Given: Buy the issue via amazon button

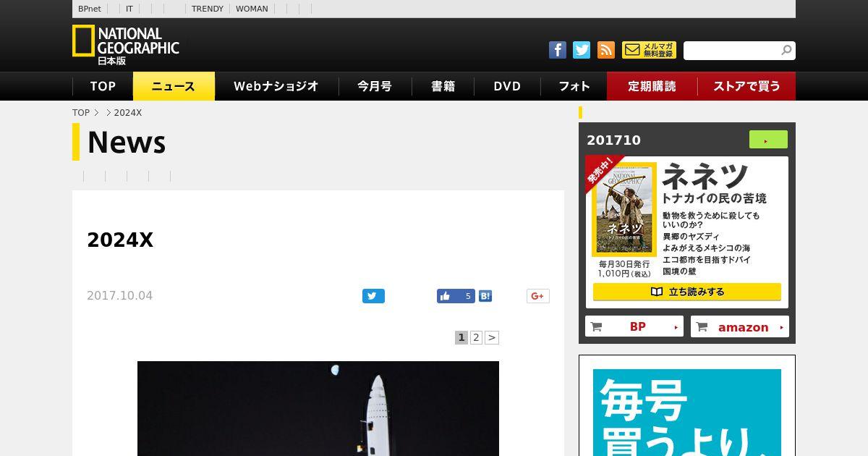Looking at the screenshot, I should (x=740, y=327).
